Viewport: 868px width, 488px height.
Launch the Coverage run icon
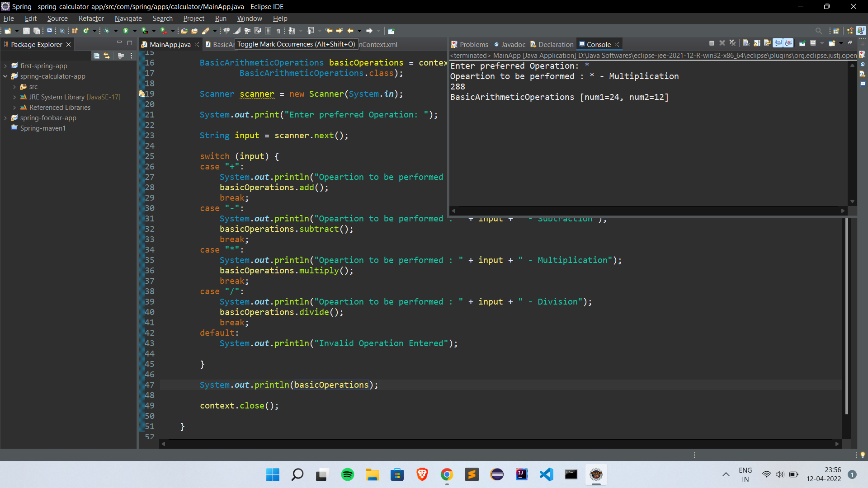(x=145, y=31)
